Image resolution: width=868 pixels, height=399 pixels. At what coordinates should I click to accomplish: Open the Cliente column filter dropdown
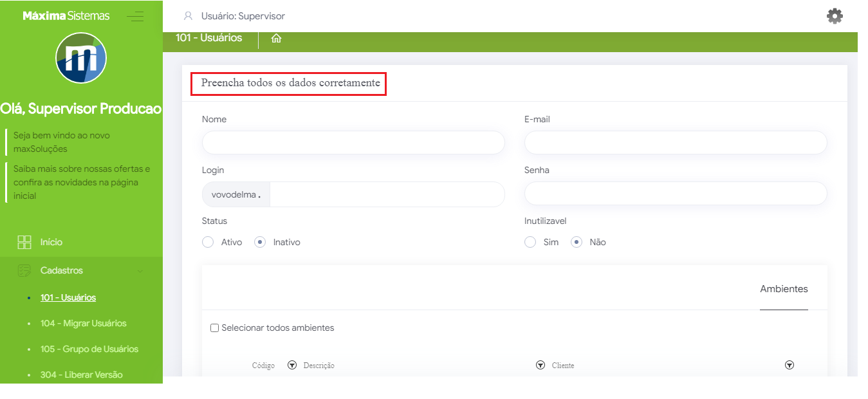pos(790,365)
